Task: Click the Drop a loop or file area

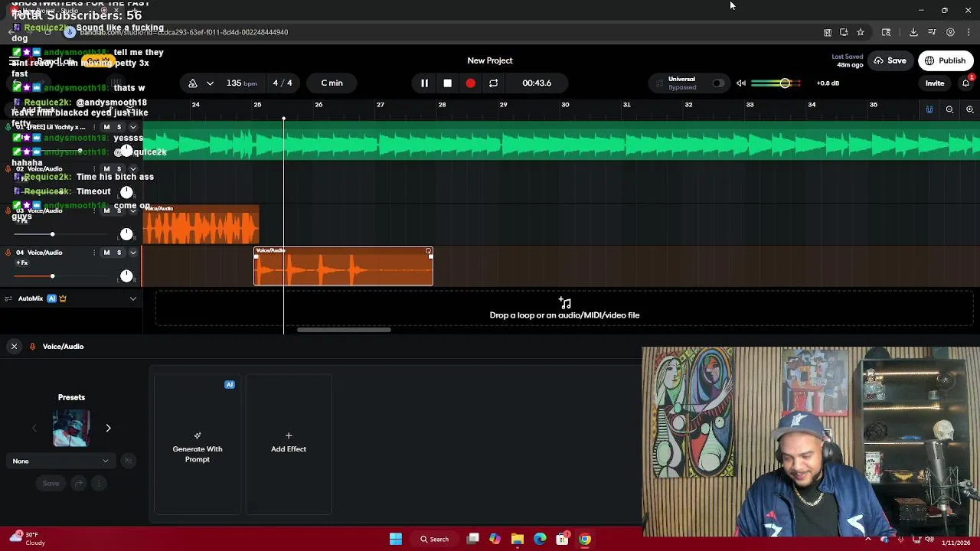Action: pos(564,308)
